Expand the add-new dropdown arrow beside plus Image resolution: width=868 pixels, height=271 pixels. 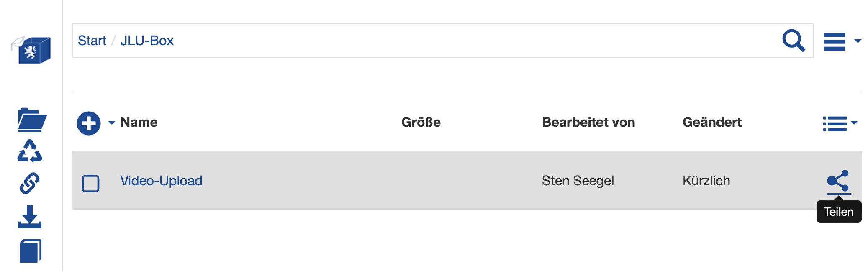(x=111, y=123)
